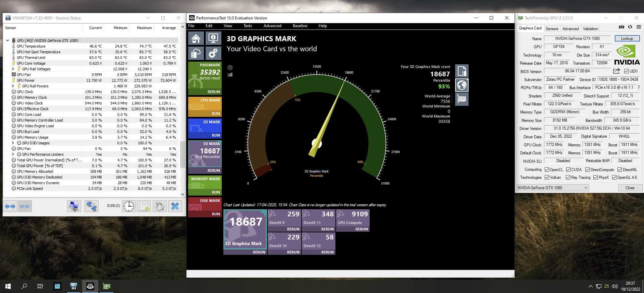Click HWiNFO vertical scrollbar thumb
The image size is (644, 293).
click(182, 154)
